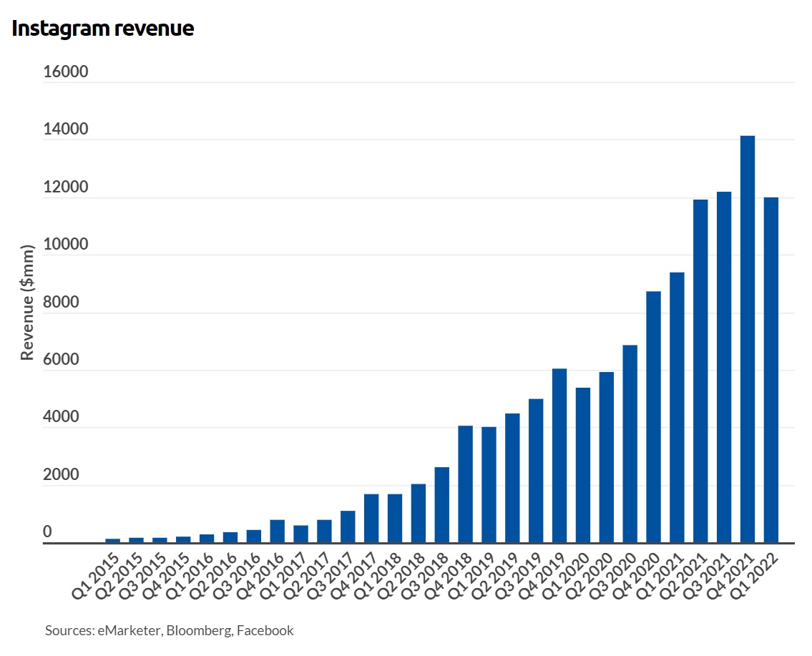Screen dimensions: 812x656
Task: Click the Q1 2021 revenue bar
Action: tap(677, 408)
